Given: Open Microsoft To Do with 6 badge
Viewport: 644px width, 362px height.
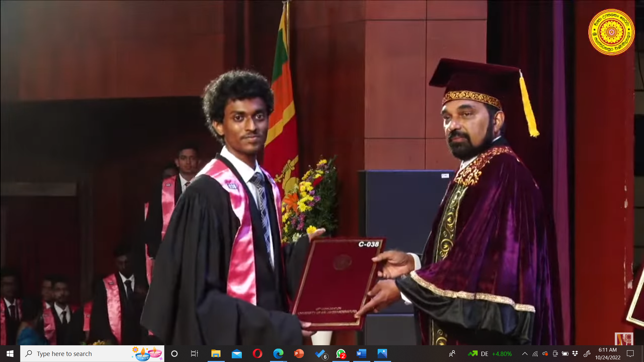Looking at the screenshot, I should (x=320, y=354).
